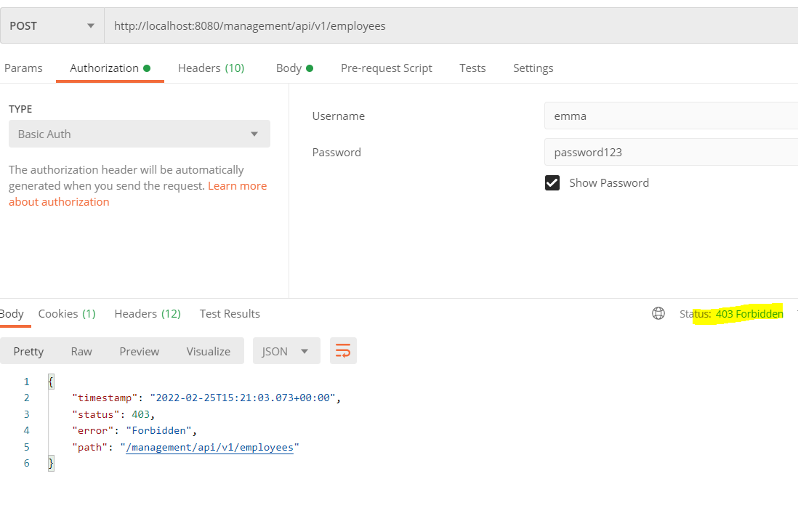This screenshot has width=798, height=532.
Task: Open the POST method dropdown
Action: pos(52,26)
